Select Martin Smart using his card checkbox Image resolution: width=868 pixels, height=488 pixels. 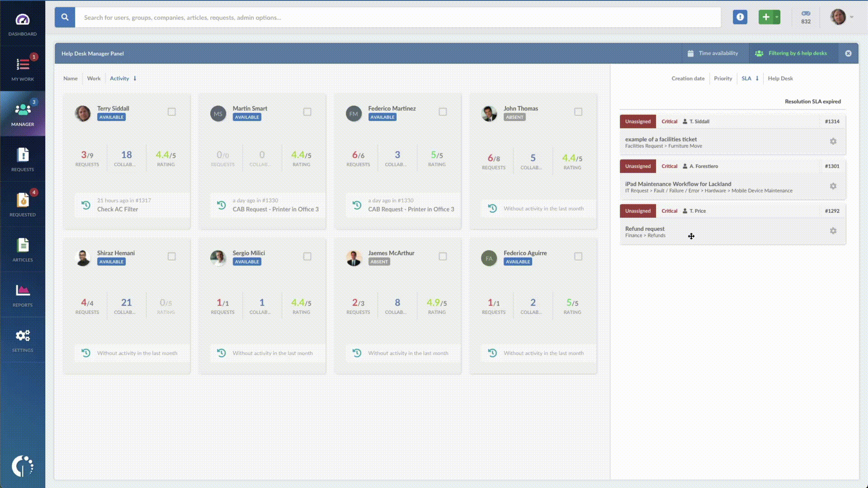point(307,112)
